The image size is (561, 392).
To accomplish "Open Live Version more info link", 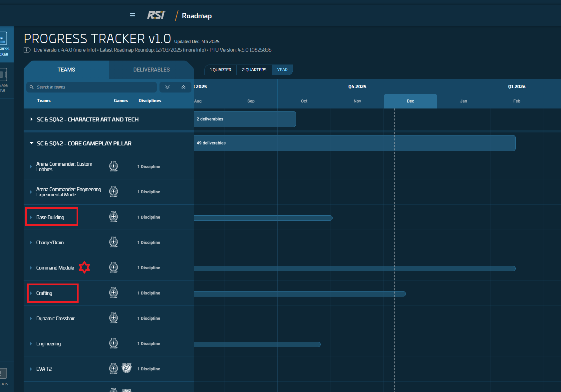I will pyautogui.click(x=85, y=50).
